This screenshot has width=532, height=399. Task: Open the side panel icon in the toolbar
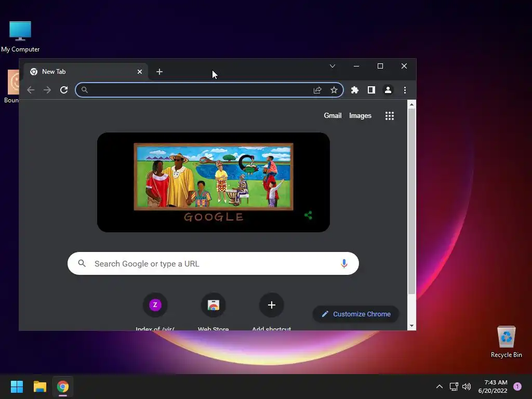[371, 90]
